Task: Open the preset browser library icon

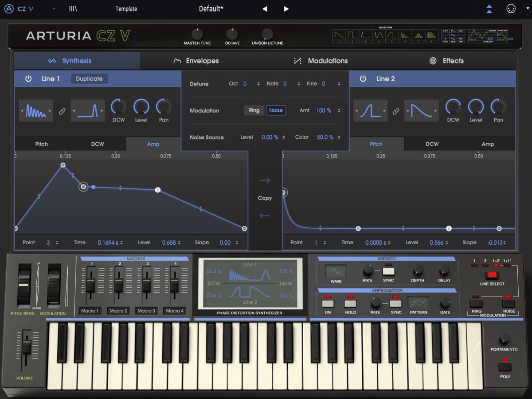Action: coord(73,9)
